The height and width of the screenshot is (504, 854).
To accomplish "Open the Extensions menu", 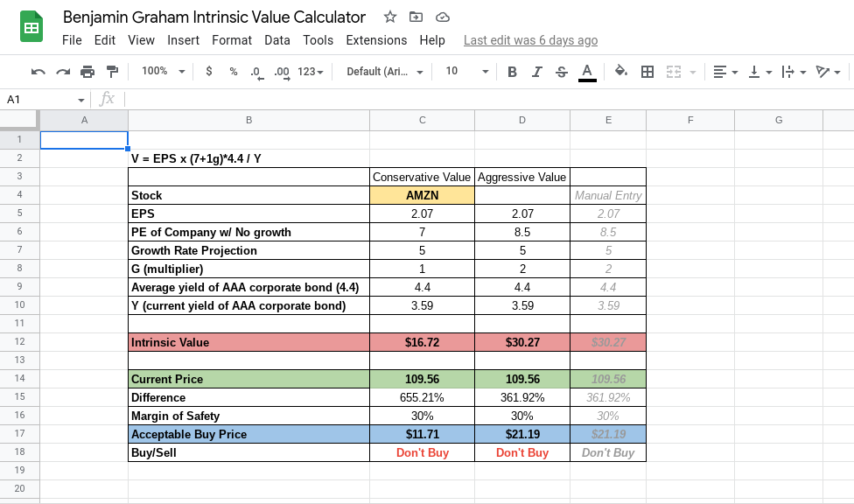I will [x=376, y=39].
